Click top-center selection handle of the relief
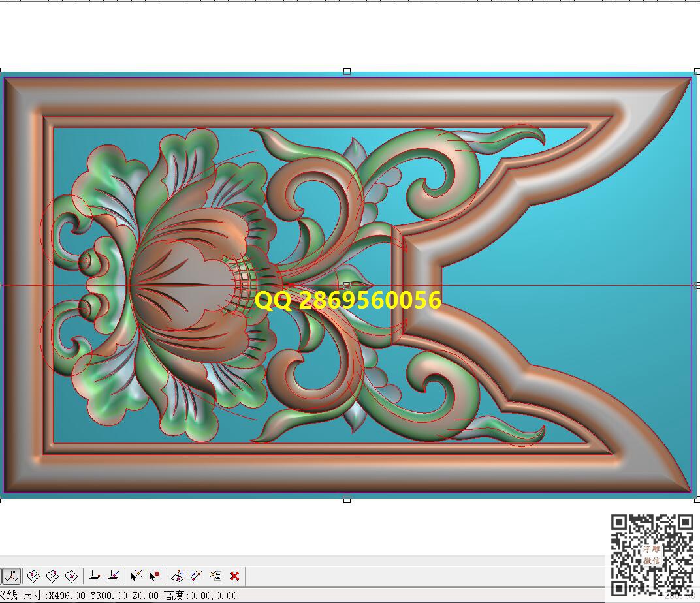 [x=347, y=71]
